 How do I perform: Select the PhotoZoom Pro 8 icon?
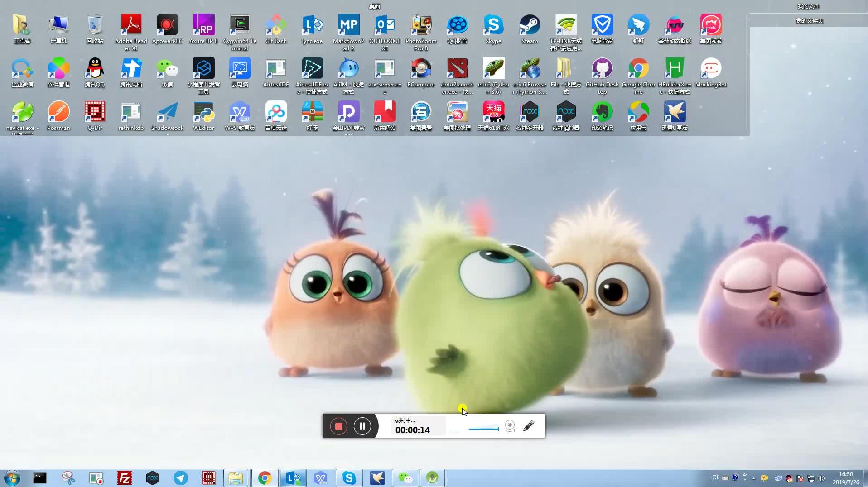point(421,32)
